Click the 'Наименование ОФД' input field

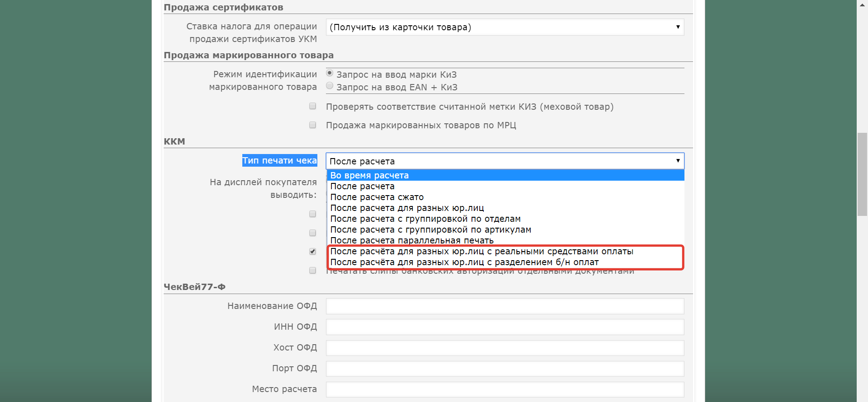click(x=505, y=306)
